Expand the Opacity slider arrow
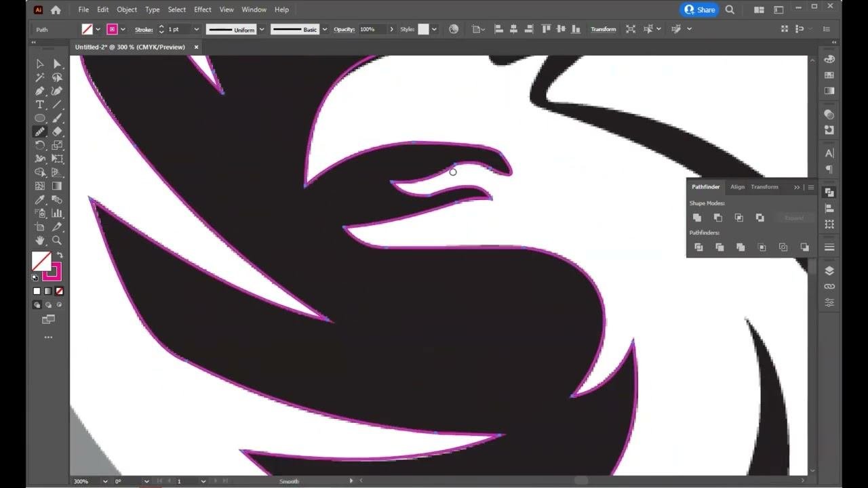The image size is (868, 488). (x=391, y=30)
